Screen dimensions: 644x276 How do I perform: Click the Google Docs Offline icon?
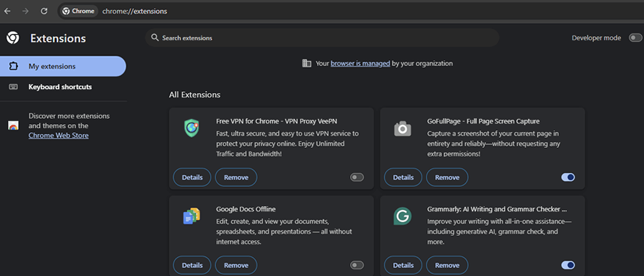click(x=192, y=216)
